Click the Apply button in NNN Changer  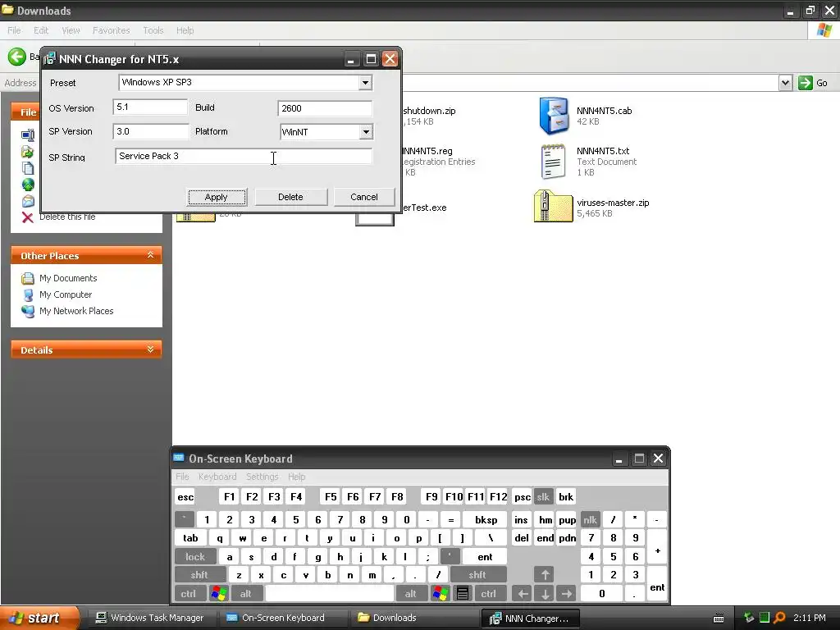tap(217, 197)
